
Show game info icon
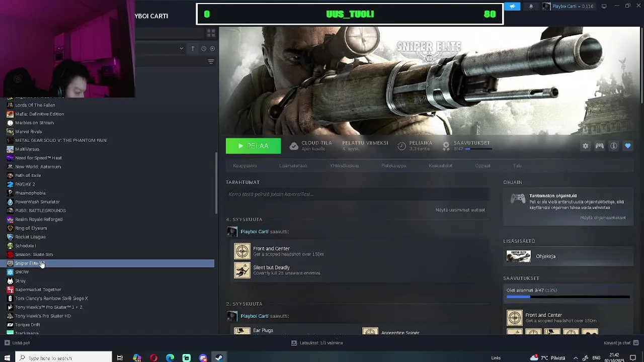pyautogui.click(x=613, y=146)
